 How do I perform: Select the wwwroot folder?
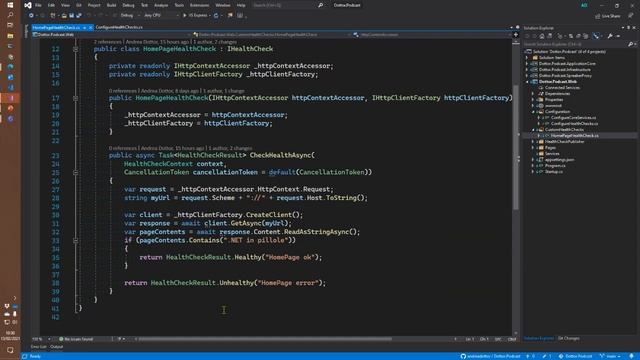click(553, 105)
